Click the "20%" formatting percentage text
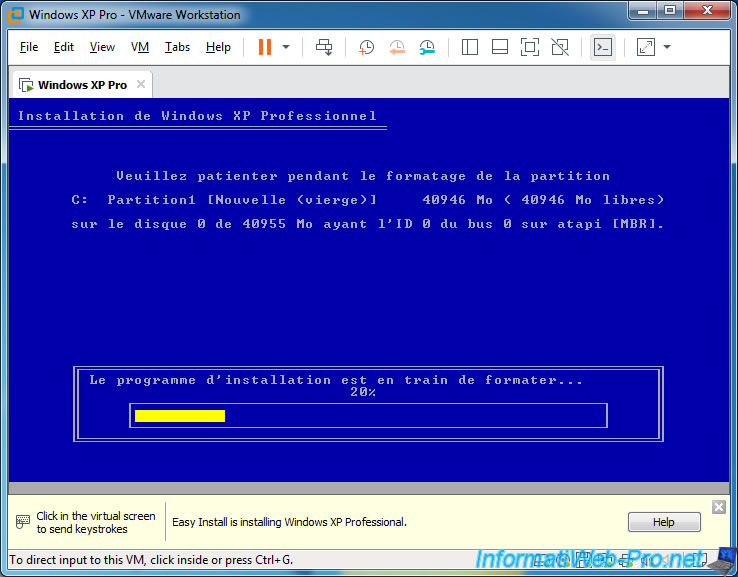 click(x=362, y=392)
